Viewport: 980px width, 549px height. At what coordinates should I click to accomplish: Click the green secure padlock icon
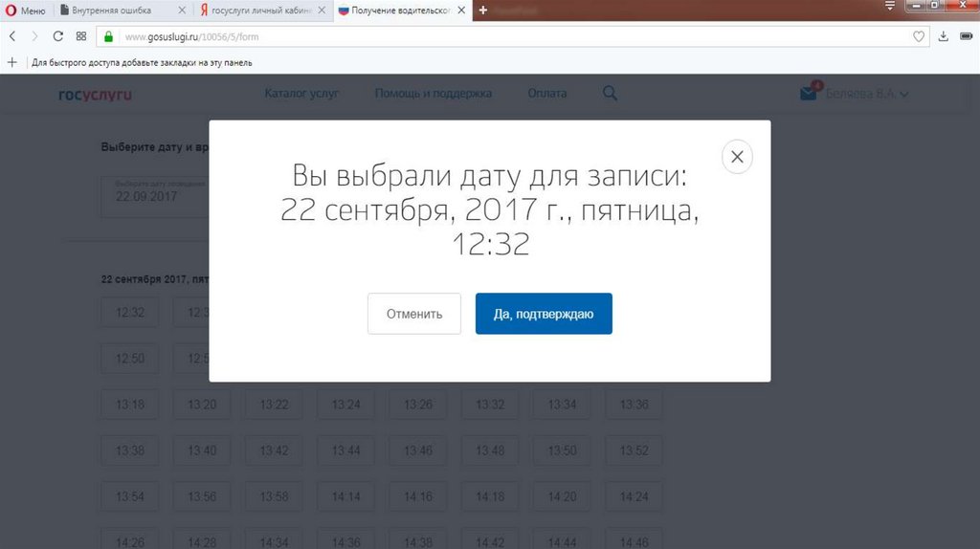coord(108,36)
